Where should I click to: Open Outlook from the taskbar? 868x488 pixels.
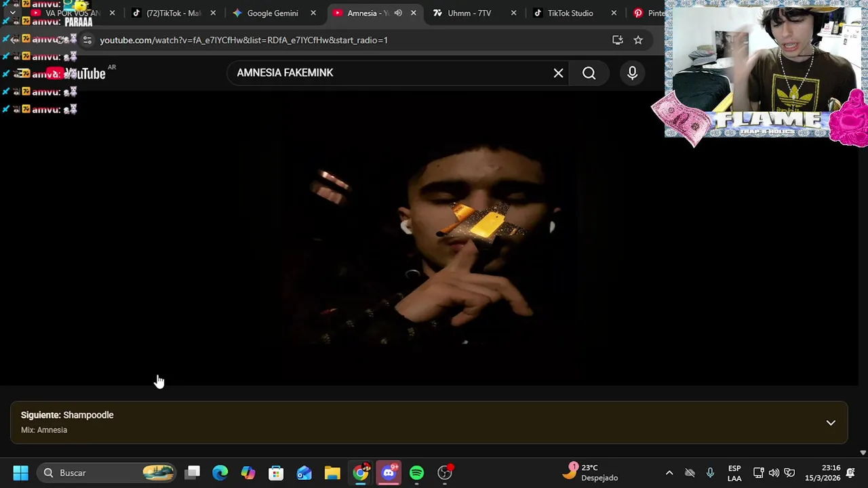(x=304, y=472)
